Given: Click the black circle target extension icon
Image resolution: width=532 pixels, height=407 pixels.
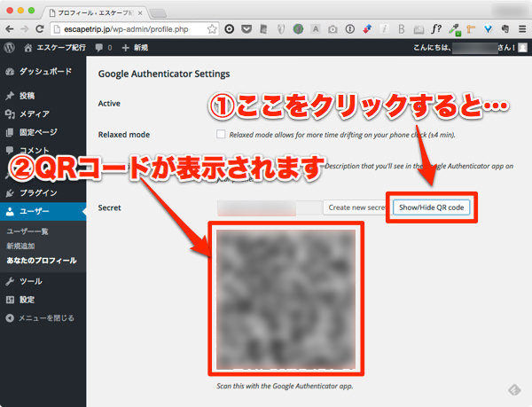Looking at the screenshot, I should 230,29.
